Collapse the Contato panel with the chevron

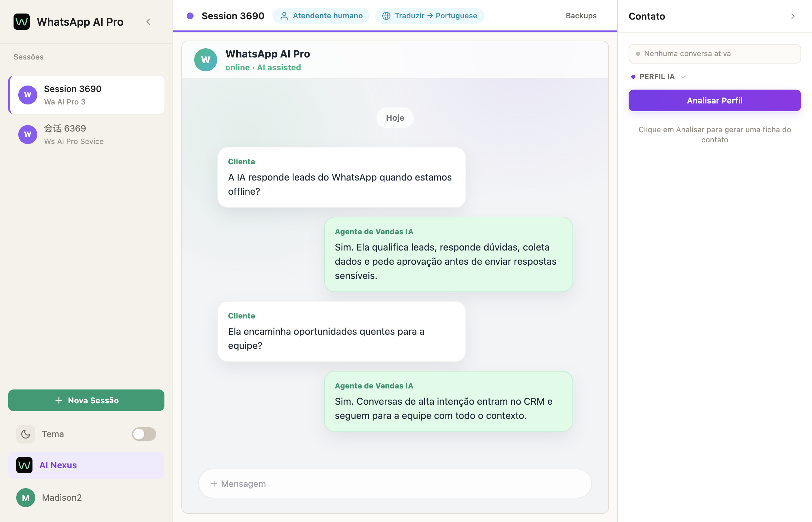click(x=793, y=16)
